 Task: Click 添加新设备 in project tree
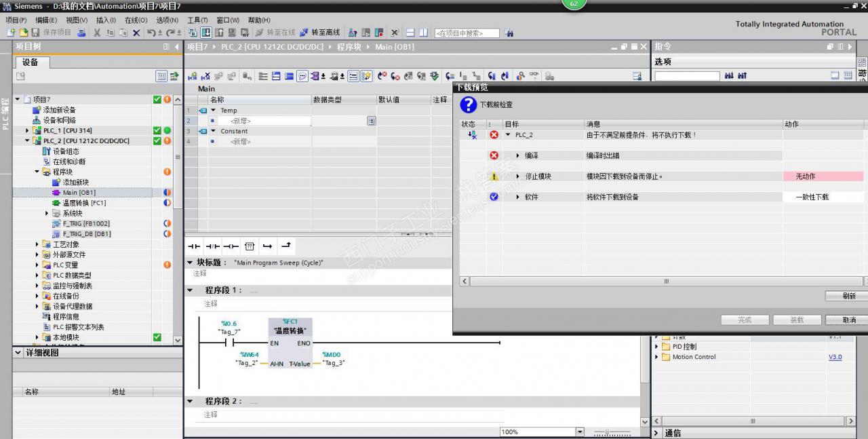tap(60, 110)
